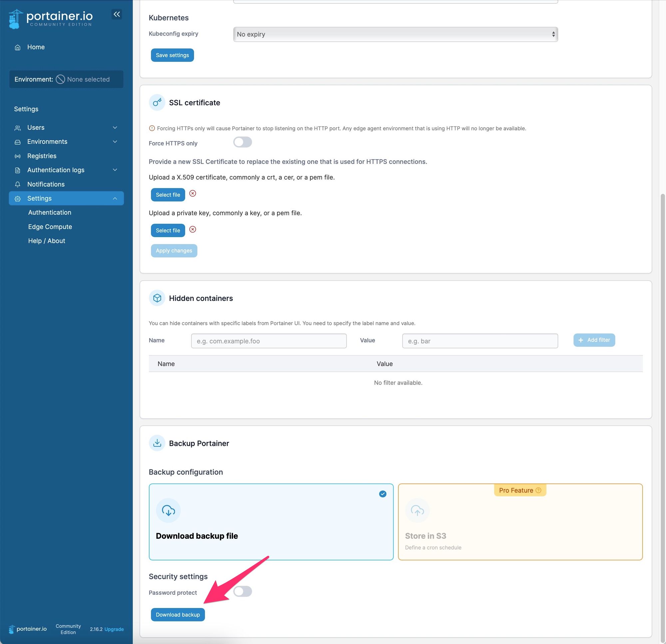
Task: Collapse the sidebar with double-chevron icon
Action: coord(117,14)
